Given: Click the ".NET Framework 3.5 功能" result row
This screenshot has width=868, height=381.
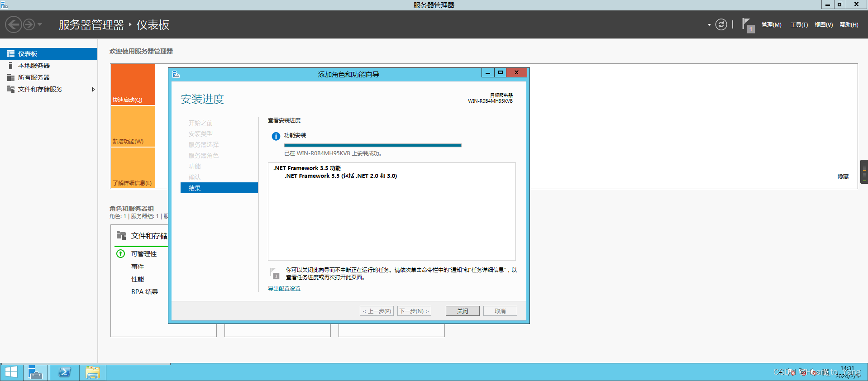Looking at the screenshot, I should (307, 168).
